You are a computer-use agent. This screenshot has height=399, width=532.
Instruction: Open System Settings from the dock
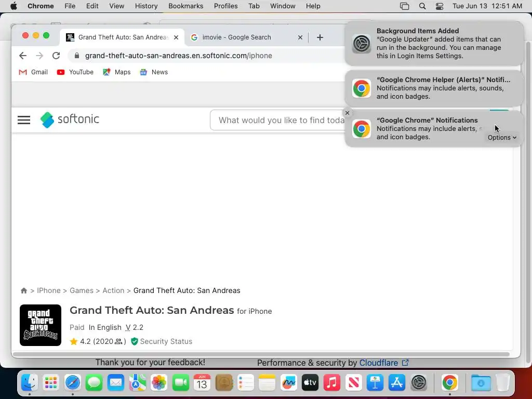419,383
